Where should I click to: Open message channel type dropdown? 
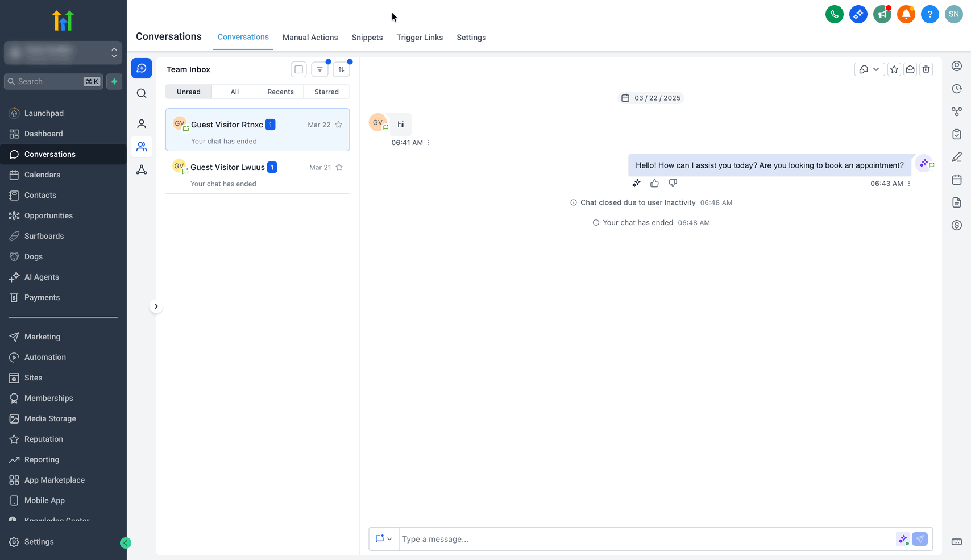[x=384, y=539]
